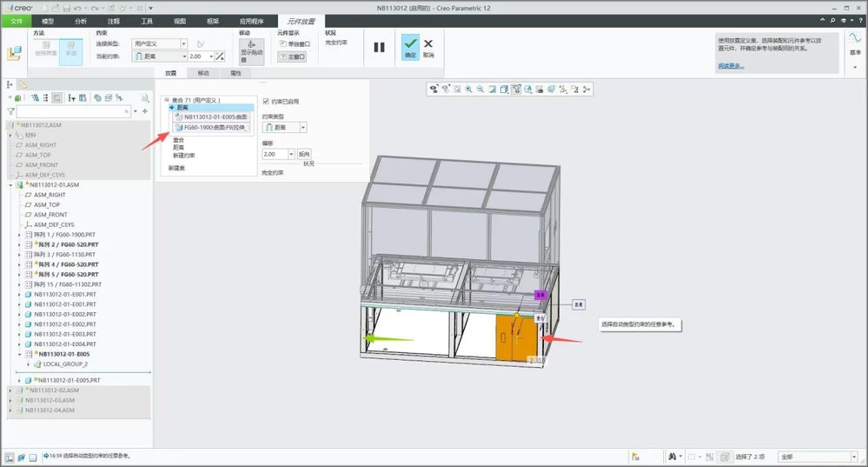Click the tree columns icon in model tree toolbar
868x467 pixels.
tap(83, 98)
